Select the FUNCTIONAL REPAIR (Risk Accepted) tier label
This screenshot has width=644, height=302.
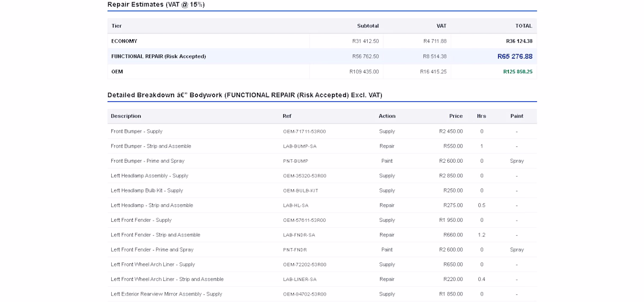click(x=159, y=56)
